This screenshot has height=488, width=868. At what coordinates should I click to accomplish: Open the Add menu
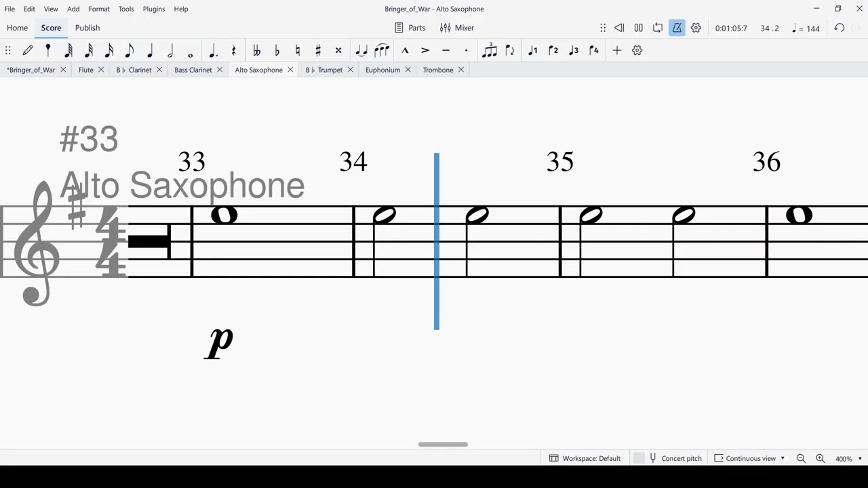(73, 9)
